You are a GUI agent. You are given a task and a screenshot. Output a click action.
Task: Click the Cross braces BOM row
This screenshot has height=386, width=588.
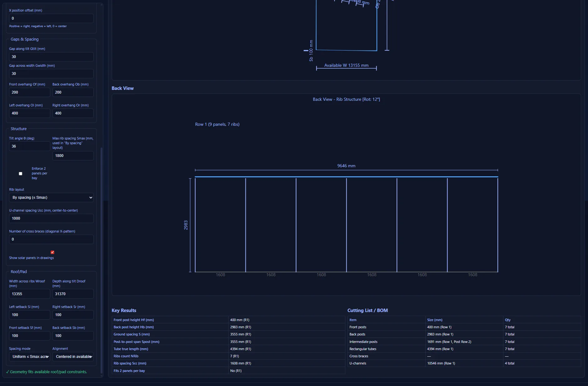pyautogui.click(x=464, y=356)
